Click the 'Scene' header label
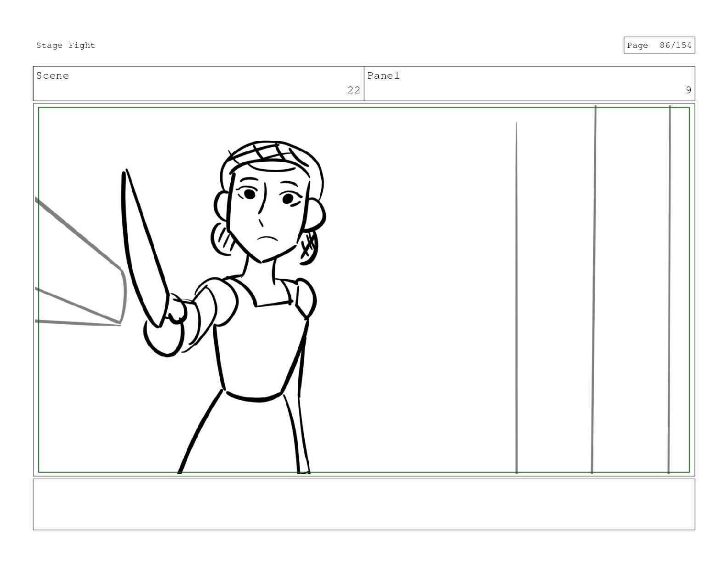728x563 pixels. (x=52, y=75)
